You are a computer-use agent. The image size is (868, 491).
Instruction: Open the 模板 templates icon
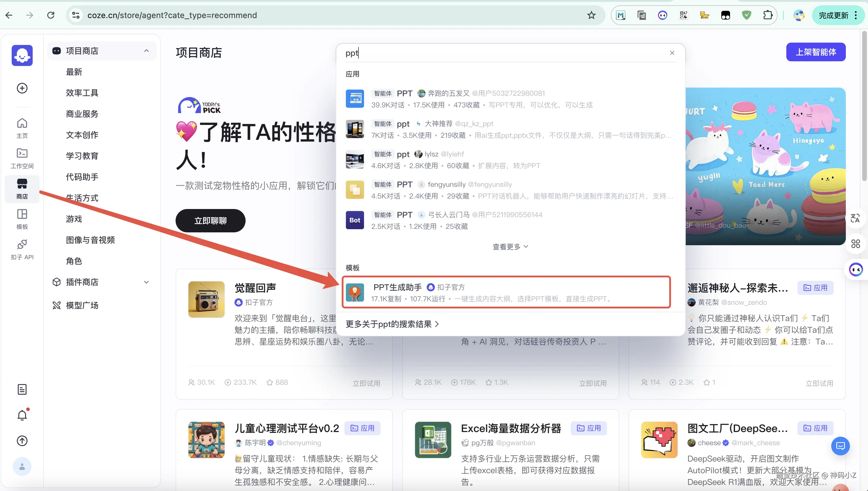coord(22,218)
